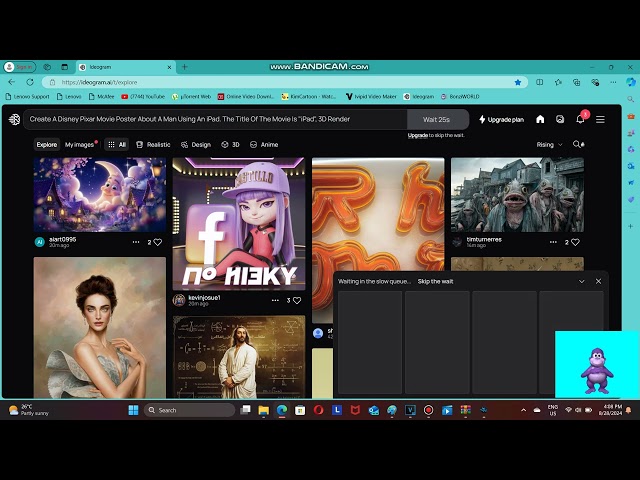Show hidden system tray icons
Image resolution: width=640 pixels, height=480 pixels.
pos(523,410)
